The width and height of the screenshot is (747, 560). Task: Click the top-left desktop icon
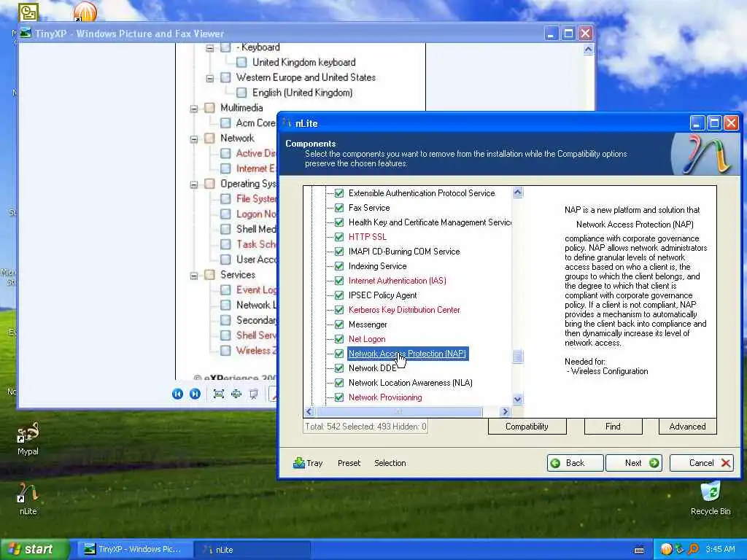point(28,12)
